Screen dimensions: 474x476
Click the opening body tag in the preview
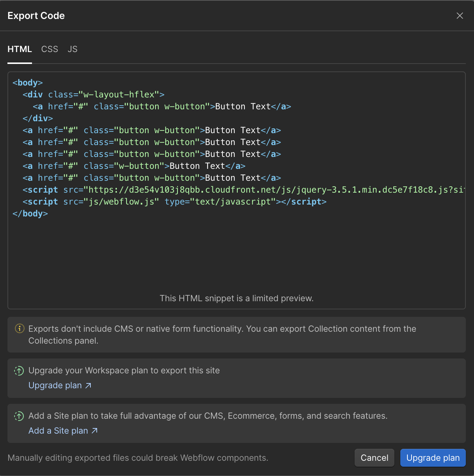pyautogui.click(x=27, y=82)
